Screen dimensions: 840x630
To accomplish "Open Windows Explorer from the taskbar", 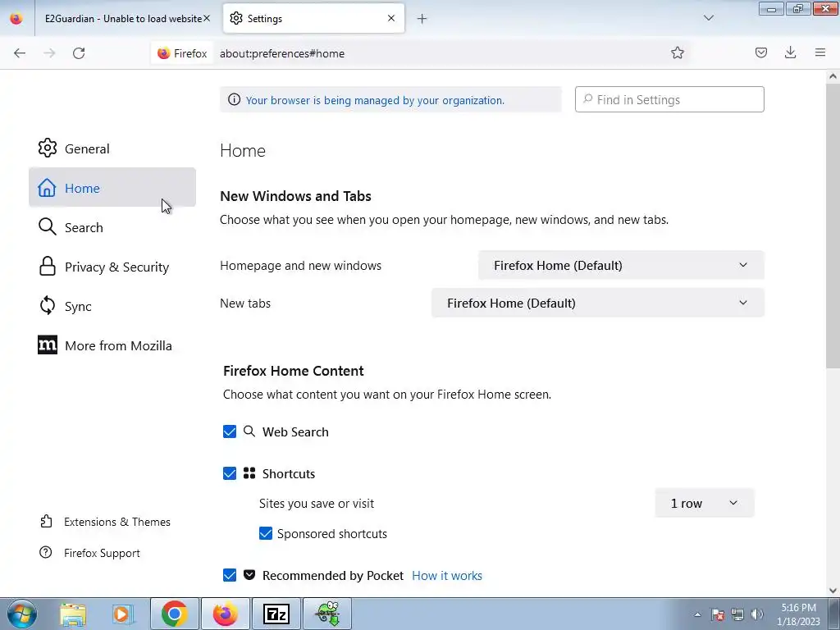I will (x=73, y=614).
